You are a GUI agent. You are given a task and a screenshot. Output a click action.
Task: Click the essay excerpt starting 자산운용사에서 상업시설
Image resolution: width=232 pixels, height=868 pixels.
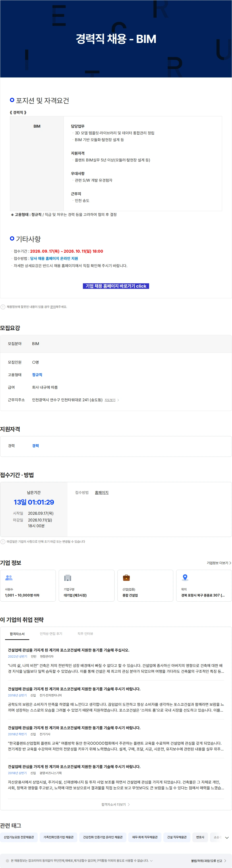[116, 785]
